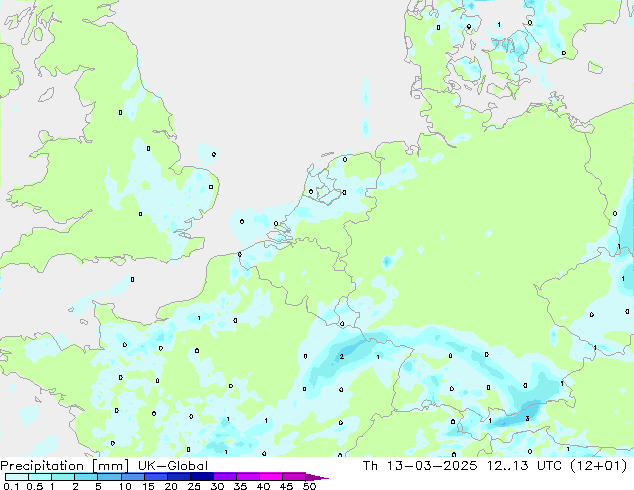The height and width of the screenshot is (490, 634).
Task: Click the '50' legend scale label
Action: point(310,486)
